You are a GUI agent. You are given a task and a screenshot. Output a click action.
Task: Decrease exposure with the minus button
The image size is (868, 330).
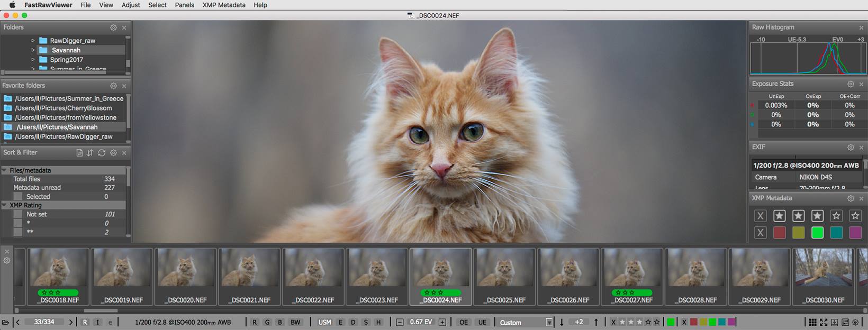click(x=400, y=322)
